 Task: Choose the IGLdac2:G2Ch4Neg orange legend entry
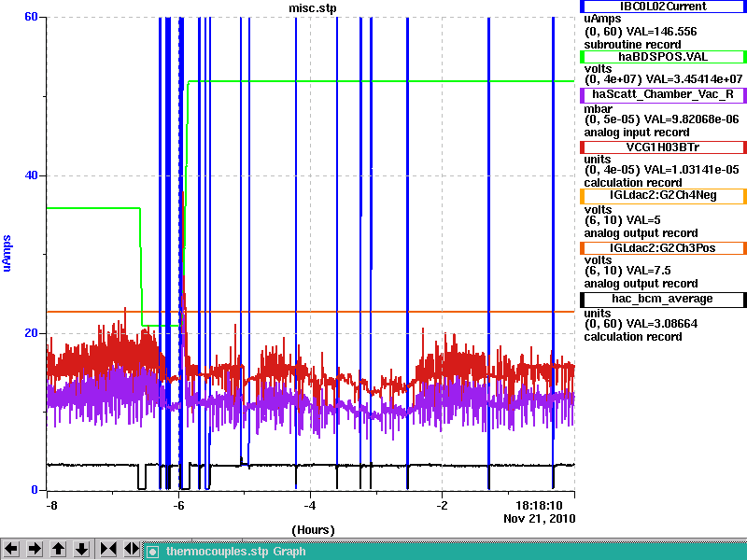coord(663,196)
